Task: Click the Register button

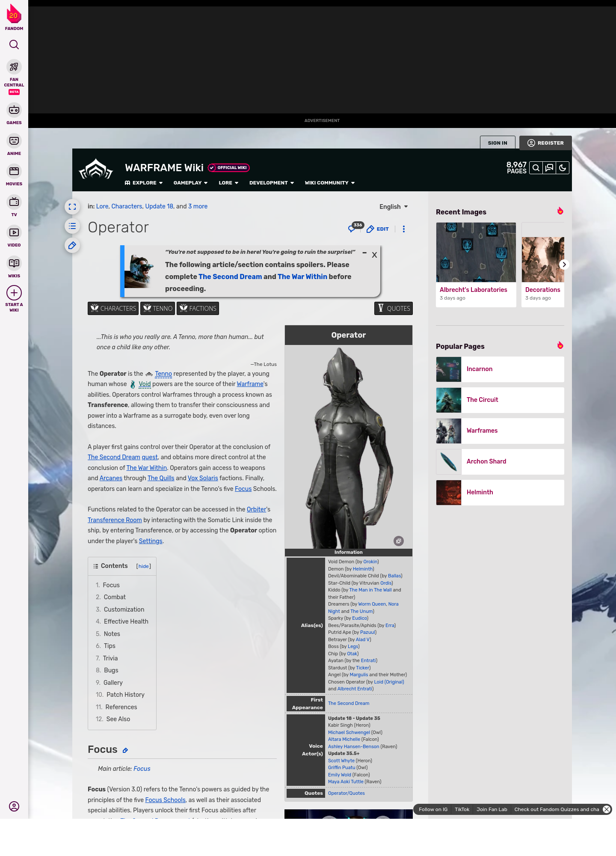Action: click(x=545, y=143)
